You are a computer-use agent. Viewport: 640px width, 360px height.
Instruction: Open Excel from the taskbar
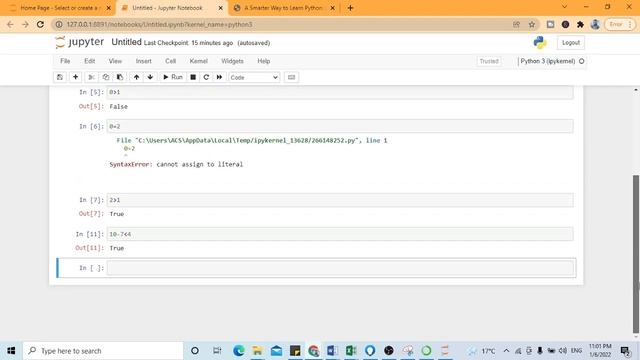pos(351,351)
